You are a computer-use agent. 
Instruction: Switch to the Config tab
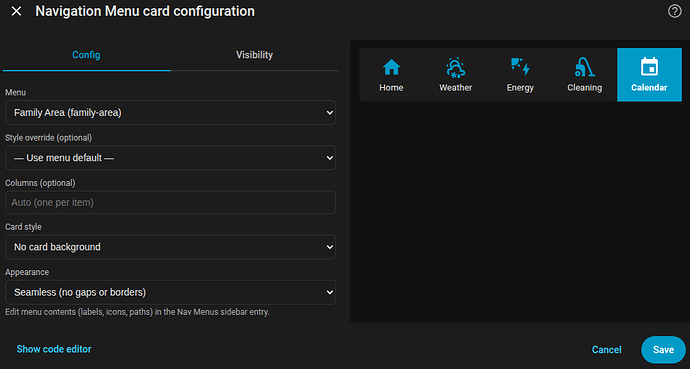point(86,55)
